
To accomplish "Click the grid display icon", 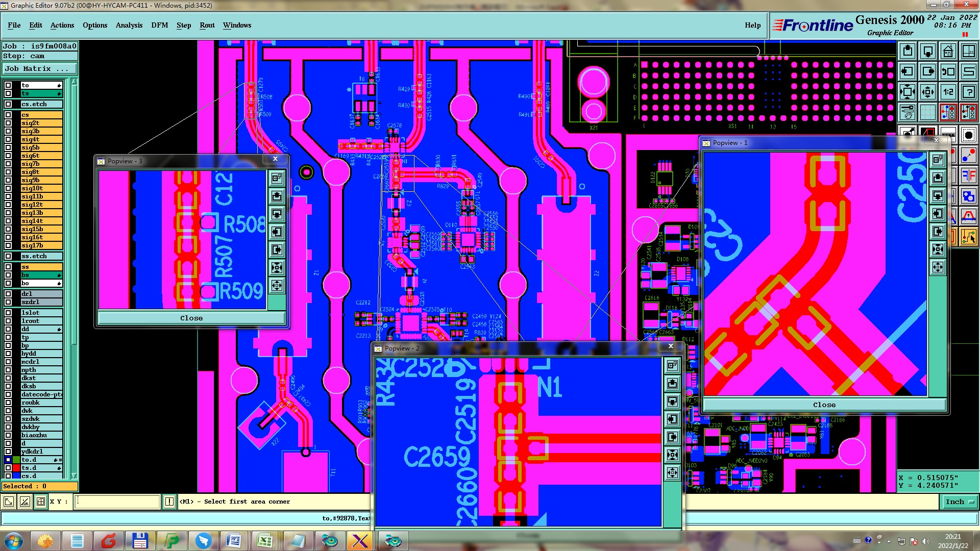I will pos(927,112).
